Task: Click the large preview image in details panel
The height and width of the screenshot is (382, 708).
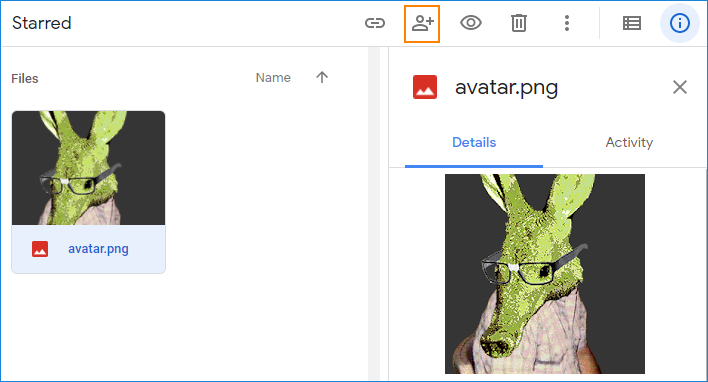Action: coord(545,274)
